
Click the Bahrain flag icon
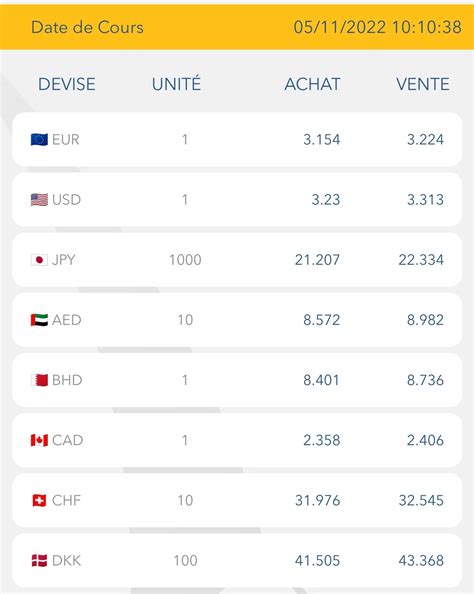[39, 380]
